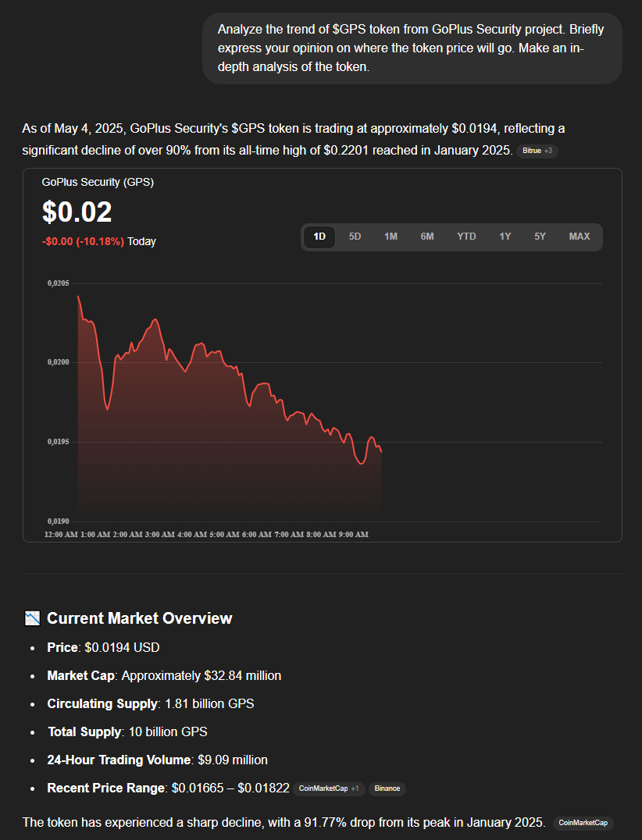Click the 0,0190 y-axis label
The height and width of the screenshot is (840, 642).
58,521
